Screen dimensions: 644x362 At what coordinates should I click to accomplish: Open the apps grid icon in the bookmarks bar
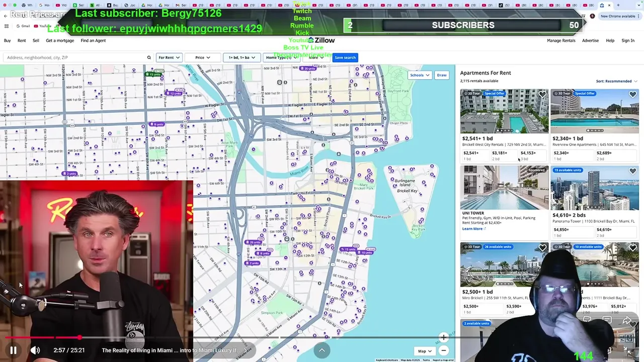coord(6,26)
